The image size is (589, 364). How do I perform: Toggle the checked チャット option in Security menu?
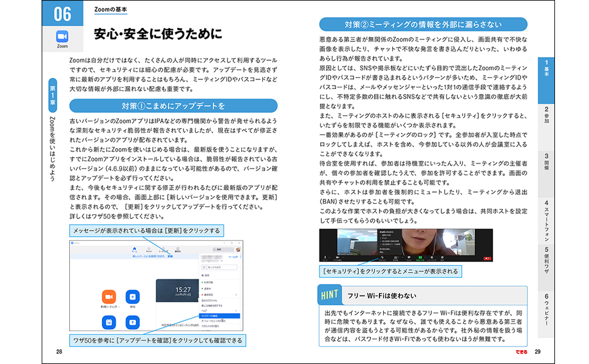[385, 238]
